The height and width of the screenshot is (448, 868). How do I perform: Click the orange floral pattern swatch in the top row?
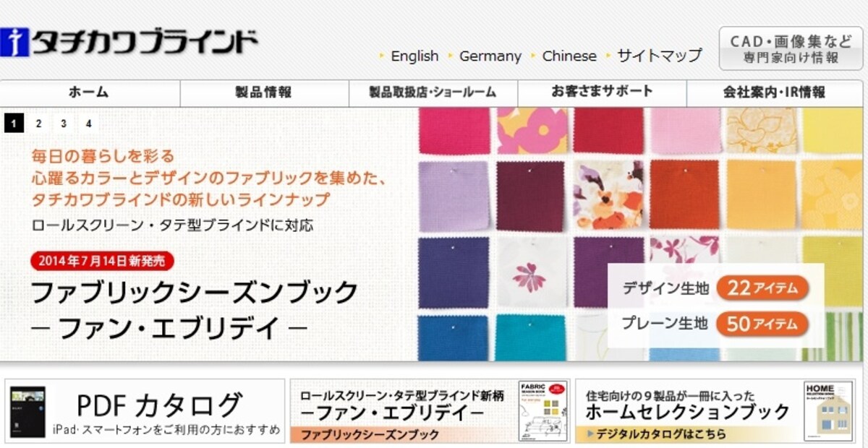click(x=532, y=131)
